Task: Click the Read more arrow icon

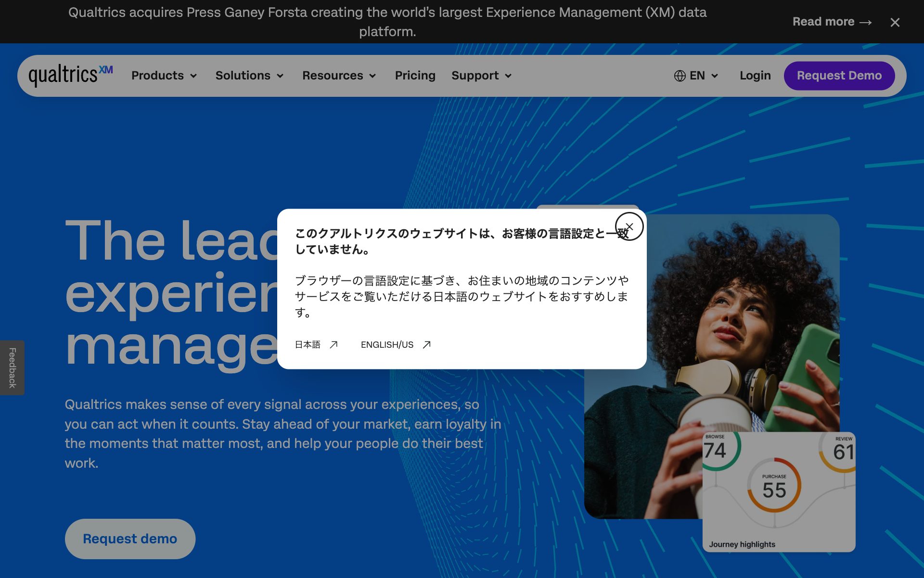Action: click(x=866, y=22)
